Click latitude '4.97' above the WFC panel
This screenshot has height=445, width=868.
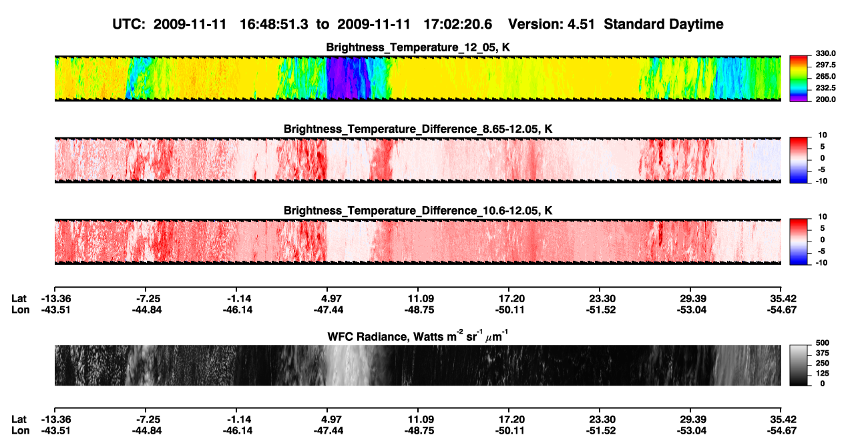331,298
